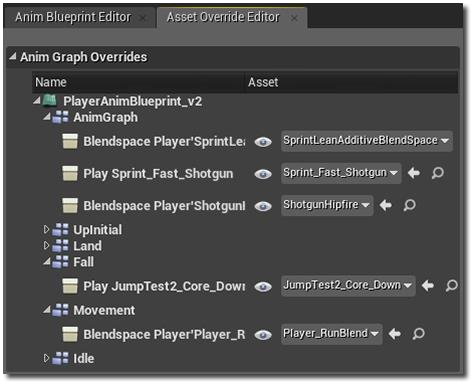Image resolution: width=472 pixels, height=383 pixels.
Task: Close the Asset Override Editor tab
Action: (x=294, y=18)
